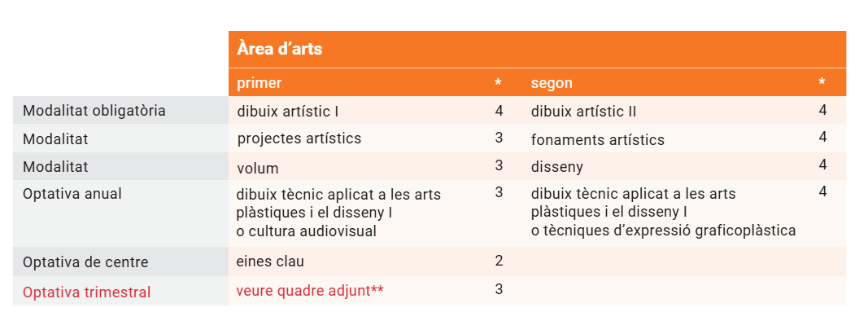Click the red "Optativa trimestral" label
The height and width of the screenshot is (334, 868).
pos(86,292)
